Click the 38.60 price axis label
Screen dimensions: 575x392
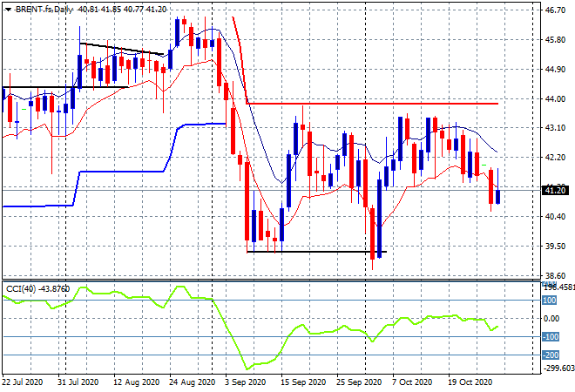coord(555,275)
